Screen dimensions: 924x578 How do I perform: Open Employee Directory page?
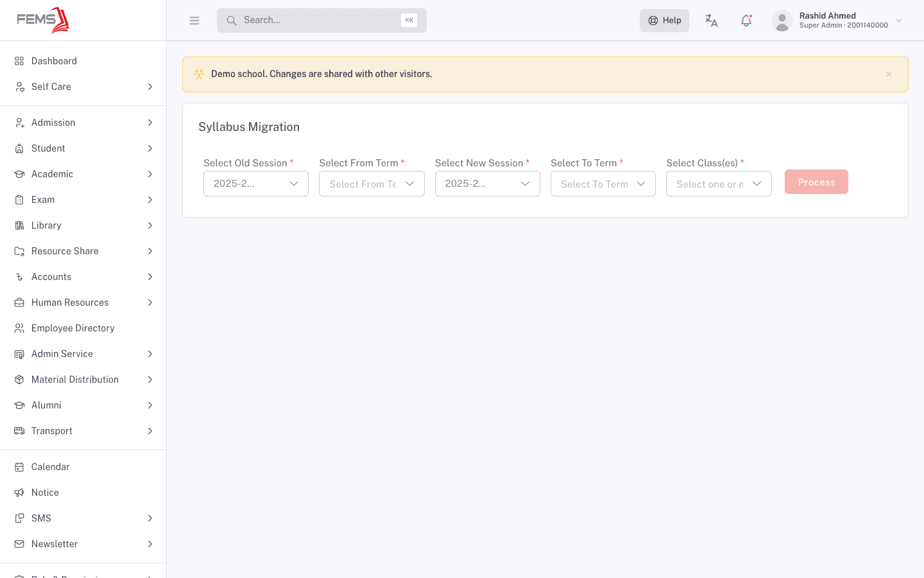tap(83, 328)
